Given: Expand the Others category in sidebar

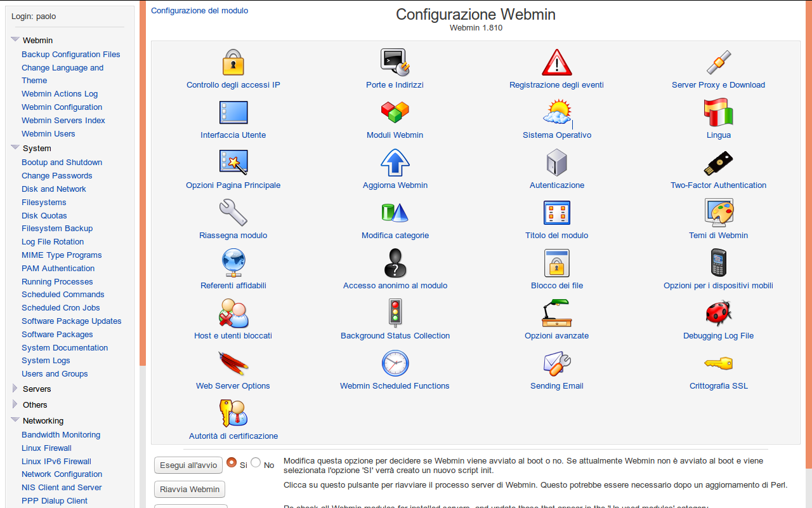Looking at the screenshot, I should [x=15, y=404].
